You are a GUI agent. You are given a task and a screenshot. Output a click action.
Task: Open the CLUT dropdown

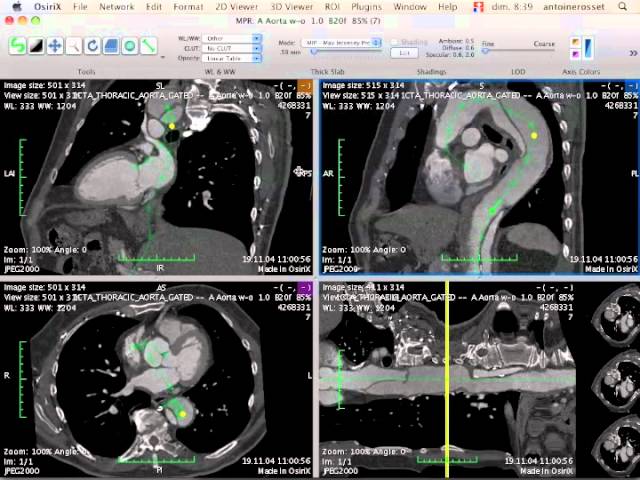coord(231,48)
